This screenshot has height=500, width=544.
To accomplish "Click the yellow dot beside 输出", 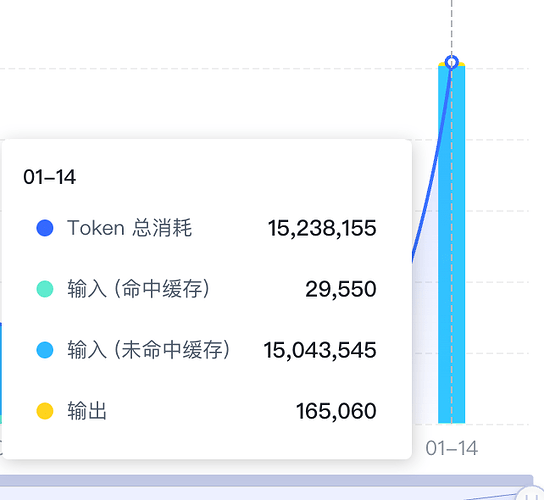I will [45, 411].
